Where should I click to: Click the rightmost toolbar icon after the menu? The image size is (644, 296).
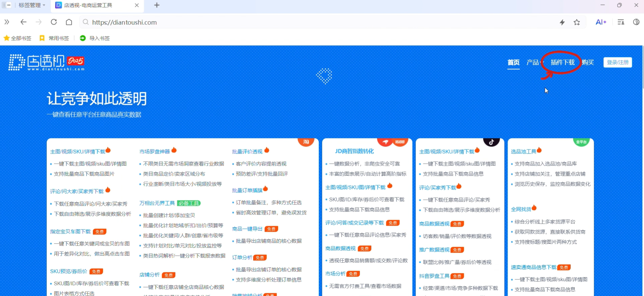click(x=636, y=22)
